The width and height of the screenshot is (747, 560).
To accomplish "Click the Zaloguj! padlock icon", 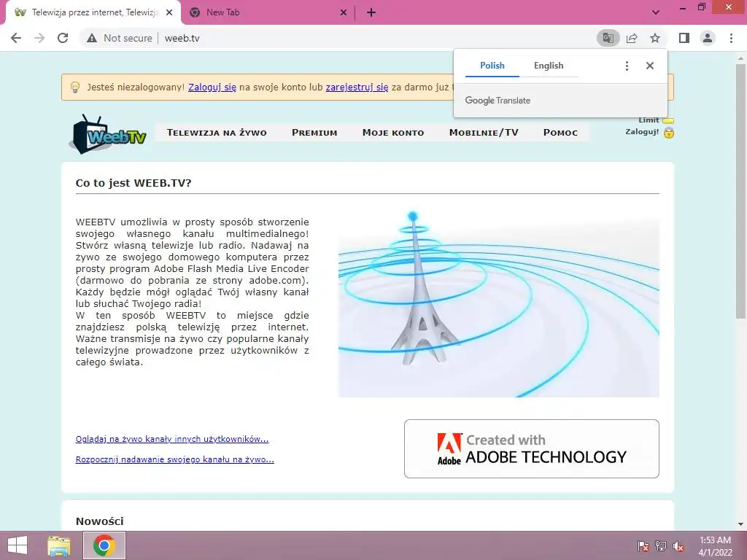I will click(x=669, y=133).
